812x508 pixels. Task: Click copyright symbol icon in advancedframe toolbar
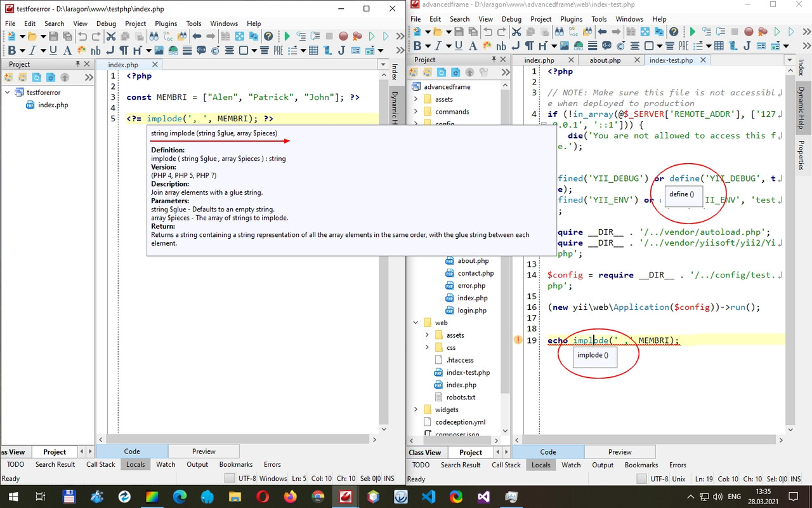point(620,46)
